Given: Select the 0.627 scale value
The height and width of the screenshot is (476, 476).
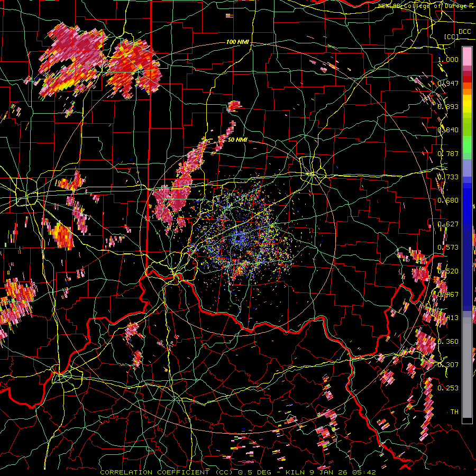Looking at the screenshot, I should click(448, 224).
